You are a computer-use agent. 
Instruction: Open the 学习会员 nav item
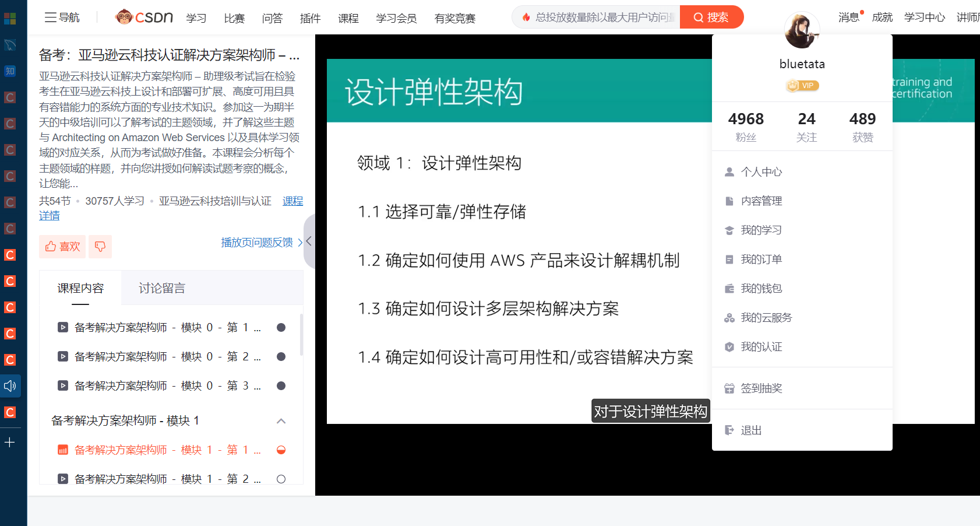pos(396,18)
